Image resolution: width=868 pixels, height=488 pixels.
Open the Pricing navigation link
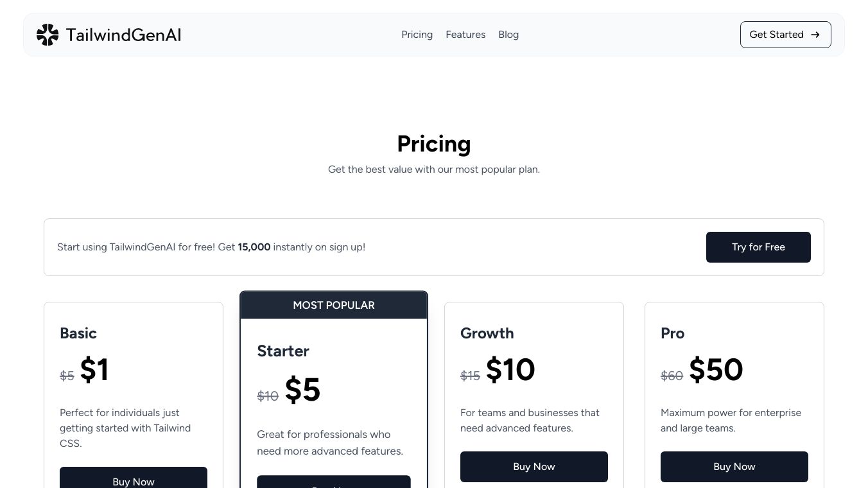coord(417,35)
